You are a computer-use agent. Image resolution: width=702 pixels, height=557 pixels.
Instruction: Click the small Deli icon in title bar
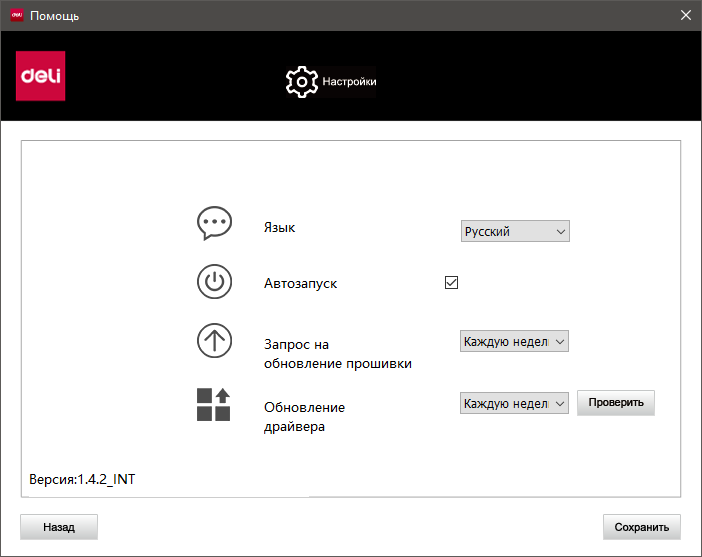tap(17, 15)
